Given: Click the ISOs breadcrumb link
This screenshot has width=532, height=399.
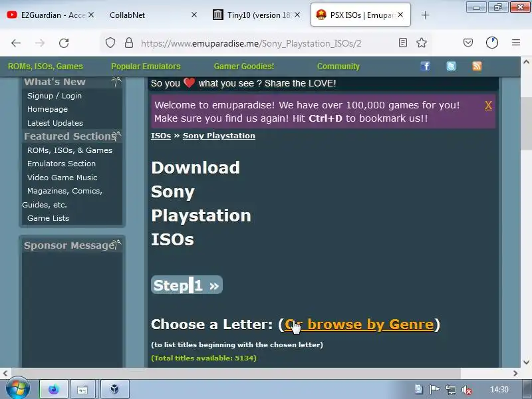Looking at the screenshot, I should [161, 136].
